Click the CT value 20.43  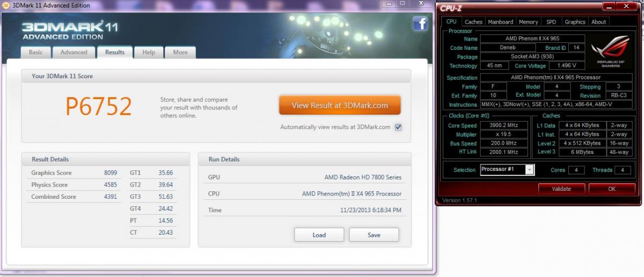coord(165,232)
